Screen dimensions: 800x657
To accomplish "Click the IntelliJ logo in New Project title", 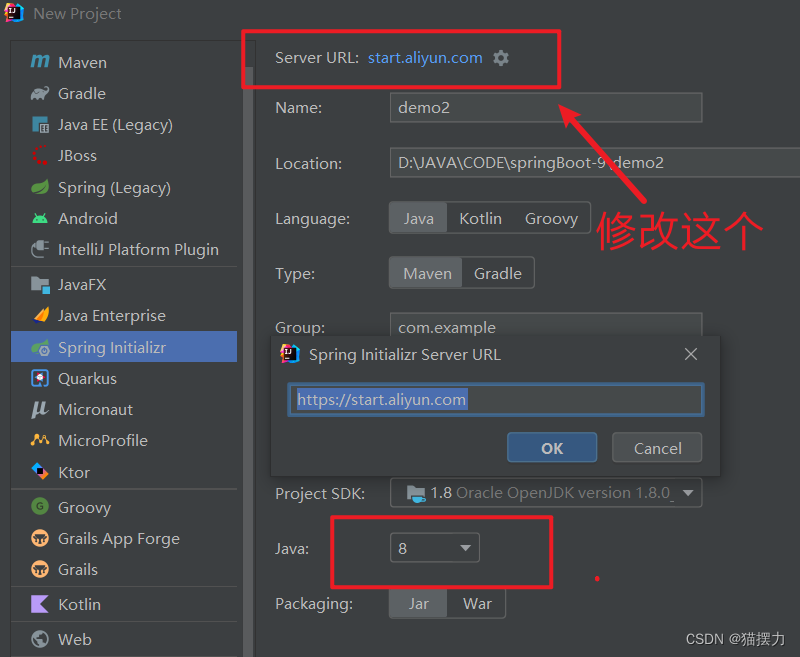I will click(14, 13).
